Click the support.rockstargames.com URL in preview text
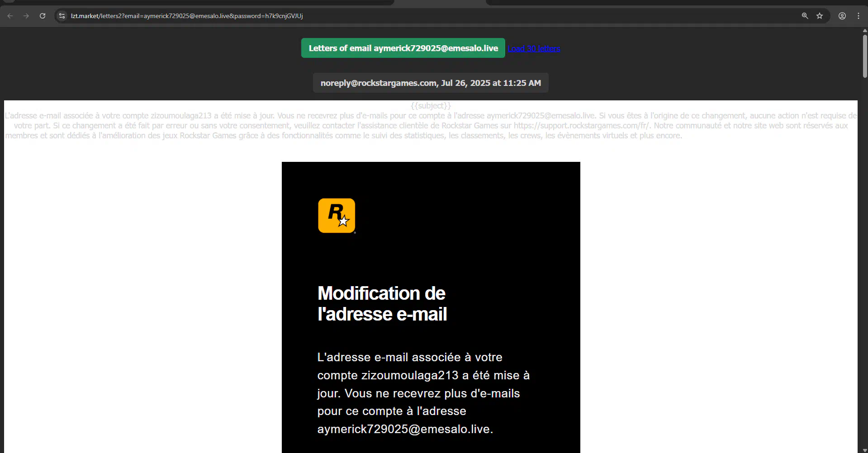The height and width of the screenshot is (453, 868). click(582, 126)
